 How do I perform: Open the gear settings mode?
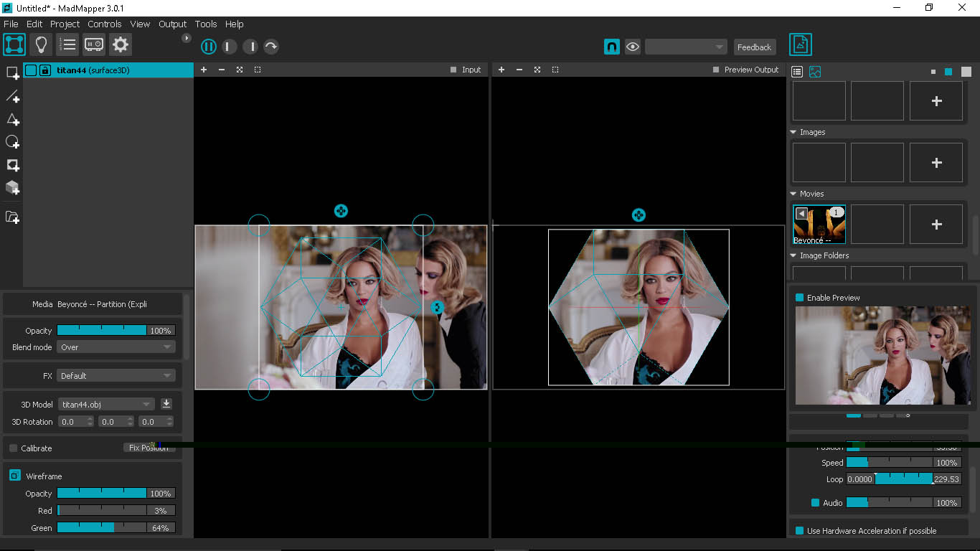click(x=121, y=44)
